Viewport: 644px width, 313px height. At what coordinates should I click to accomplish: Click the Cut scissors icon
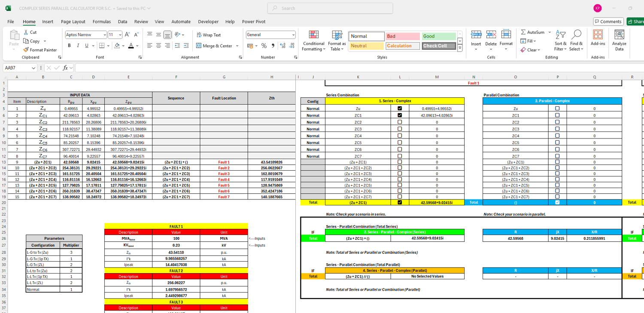(x=26, y=32)
